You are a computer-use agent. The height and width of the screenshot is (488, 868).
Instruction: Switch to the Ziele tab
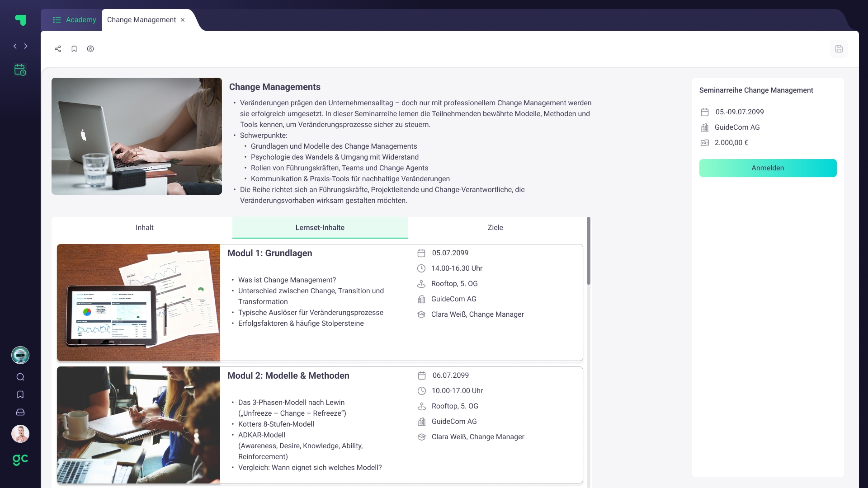[495, 228]
